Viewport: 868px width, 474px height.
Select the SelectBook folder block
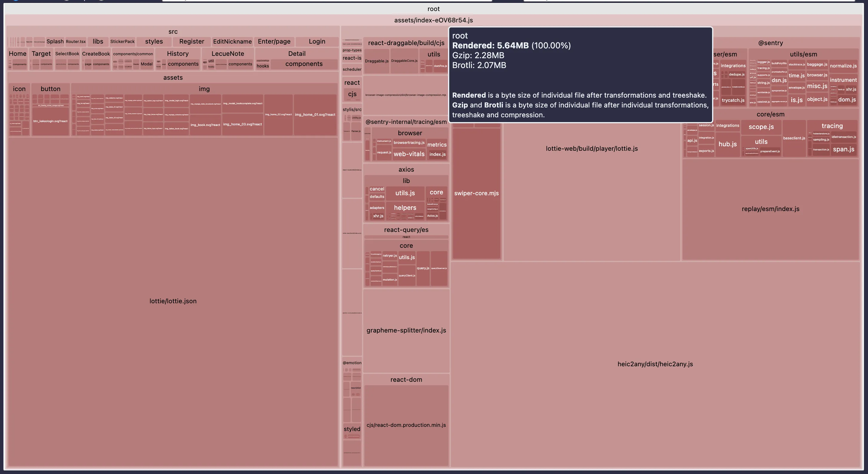[67, 53]
